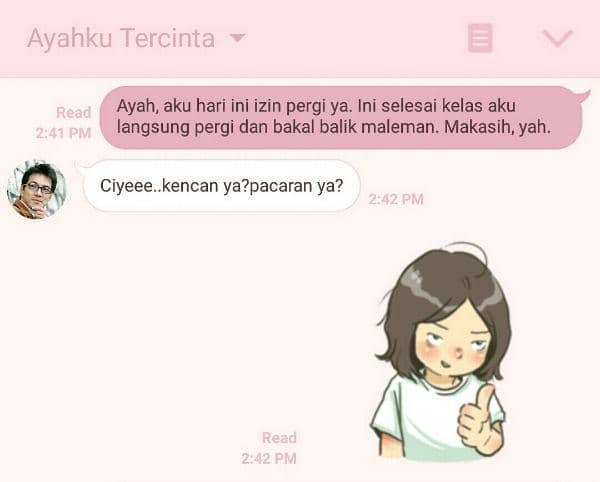Open the notes menu icon in header
Screen dimensions: 600x482
(x=480, y=37)
